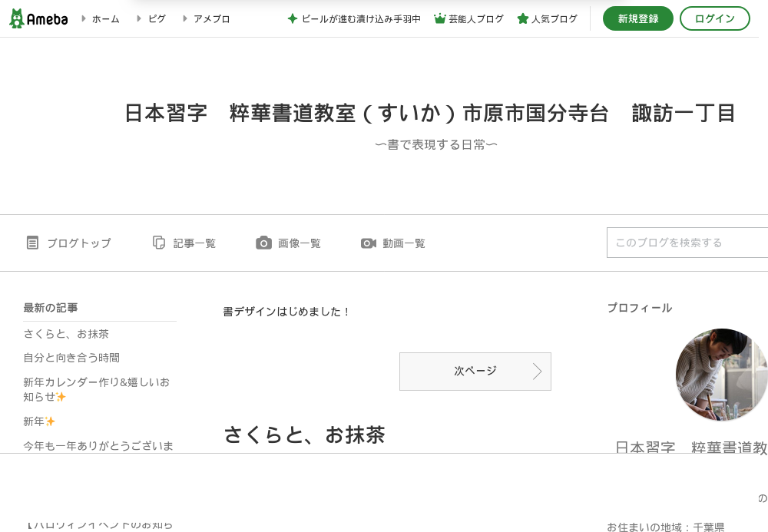
Task: Click the 次ページ button
Action: point(475,372)
